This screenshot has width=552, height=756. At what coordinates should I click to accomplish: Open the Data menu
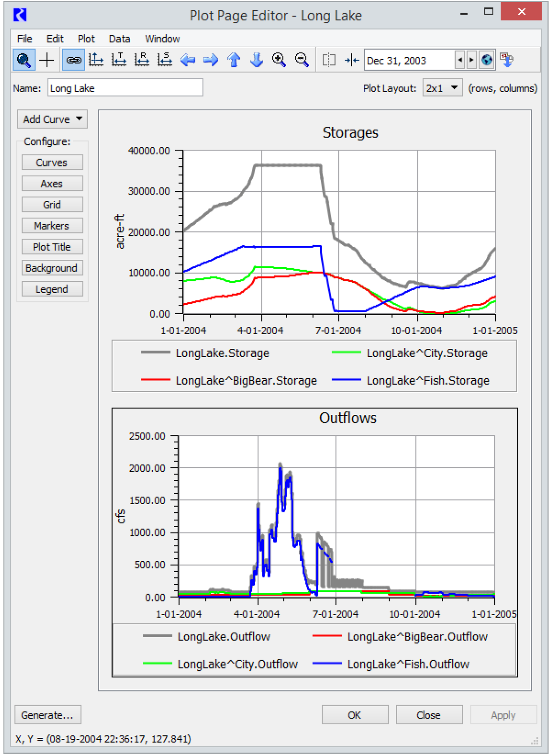pos(119,39)
